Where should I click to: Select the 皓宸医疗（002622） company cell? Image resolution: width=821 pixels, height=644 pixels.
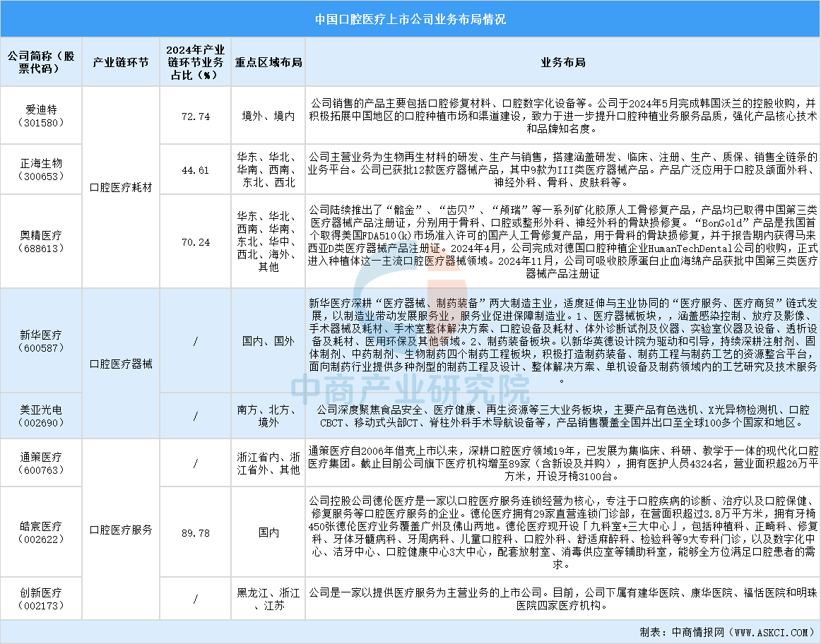coord(41,532)
